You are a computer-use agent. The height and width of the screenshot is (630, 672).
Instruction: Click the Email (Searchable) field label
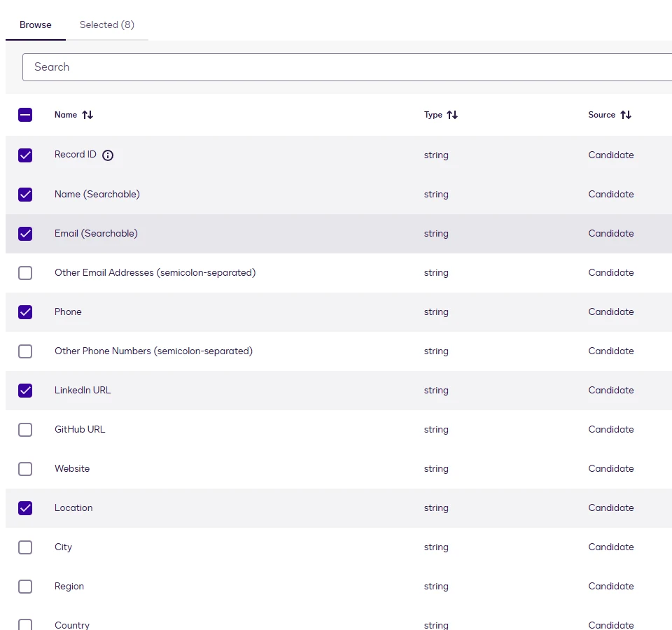[x=96, y=234]
